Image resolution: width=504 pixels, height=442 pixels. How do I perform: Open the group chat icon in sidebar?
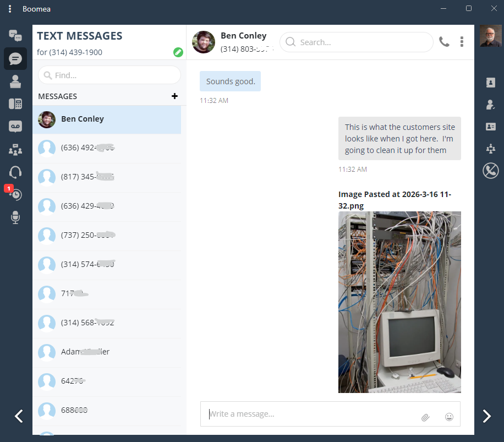point(15,36)
